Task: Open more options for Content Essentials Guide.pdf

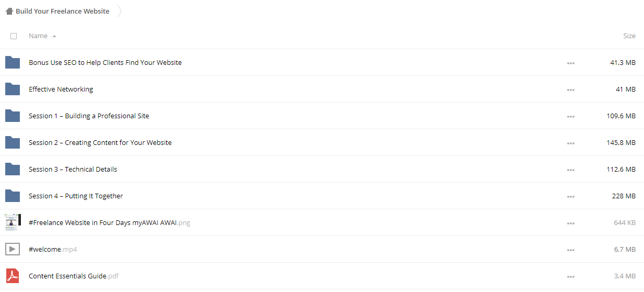Action: tap(570, 277)
